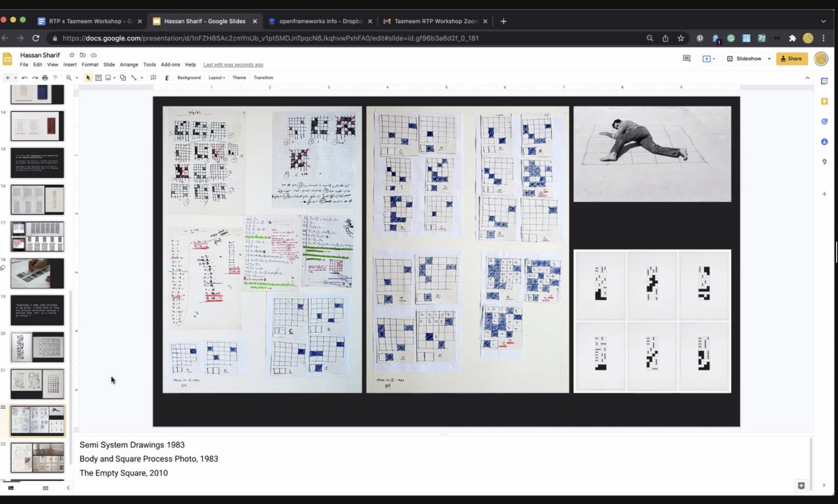Open Chrome three-dot menu
838x504 pixels.
(823, 38)
